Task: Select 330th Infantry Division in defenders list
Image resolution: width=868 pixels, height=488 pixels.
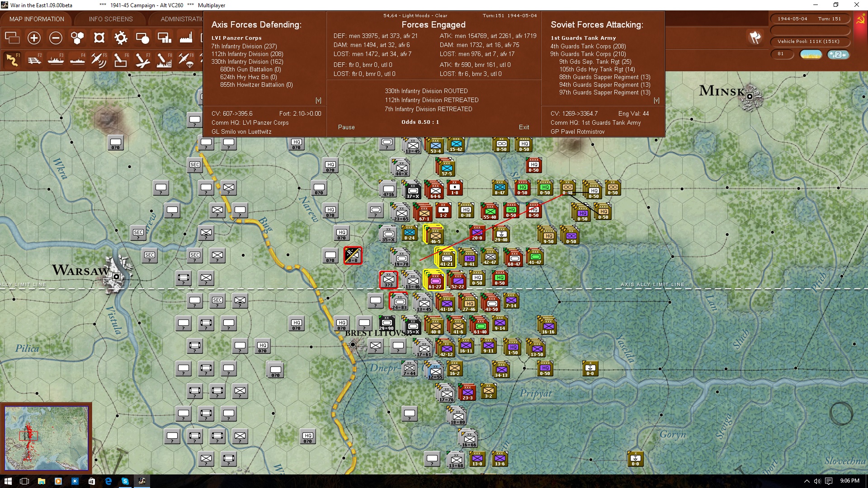Action: pyautogui.click(x=247, y=61)
